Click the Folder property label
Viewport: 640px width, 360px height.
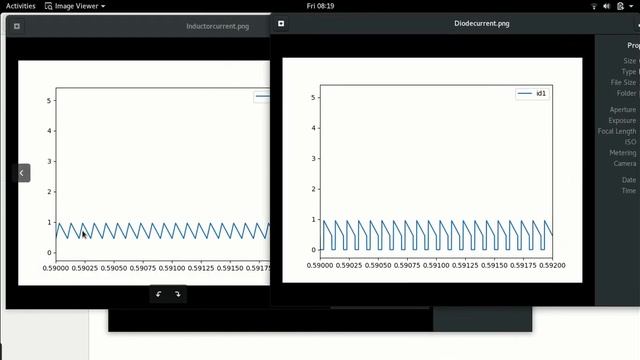point(626,93)
